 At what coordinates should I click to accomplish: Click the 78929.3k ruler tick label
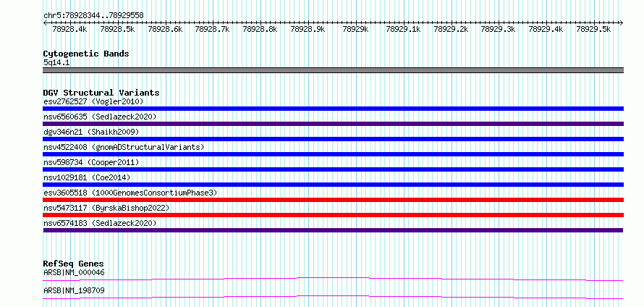(x=498, y=29)
